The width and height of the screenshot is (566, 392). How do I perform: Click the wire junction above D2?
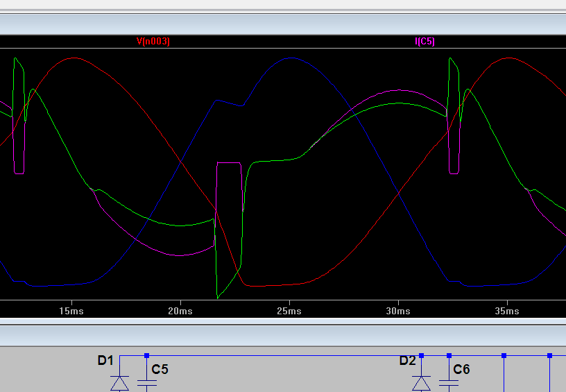point(421,355)
